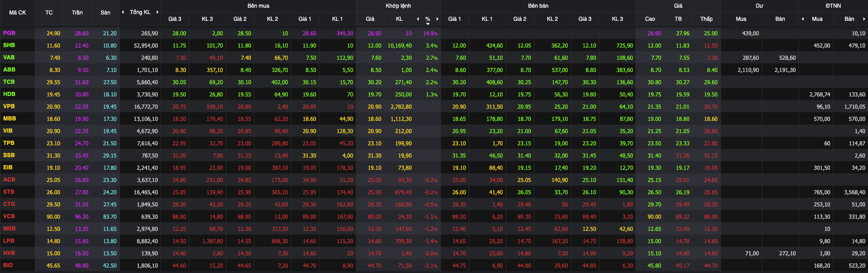The image size is (868, 273).
Task: Click the Cao column header
Action: click(650, 19)
